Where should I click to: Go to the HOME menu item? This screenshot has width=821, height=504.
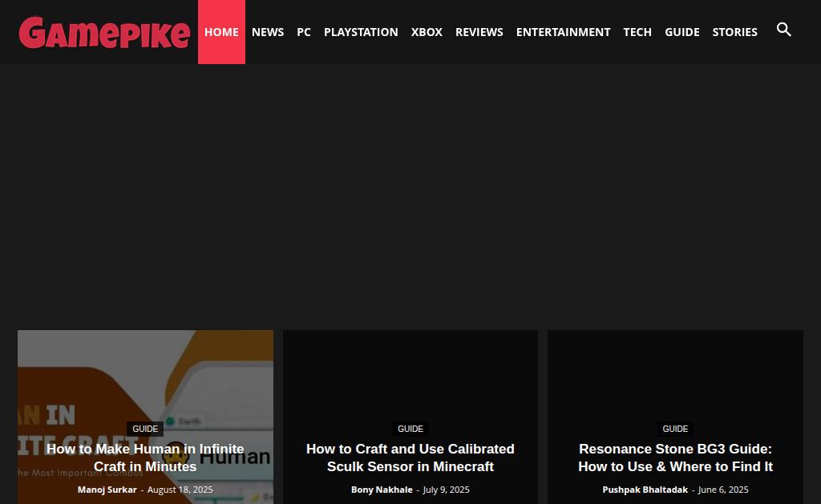[221, 32]
